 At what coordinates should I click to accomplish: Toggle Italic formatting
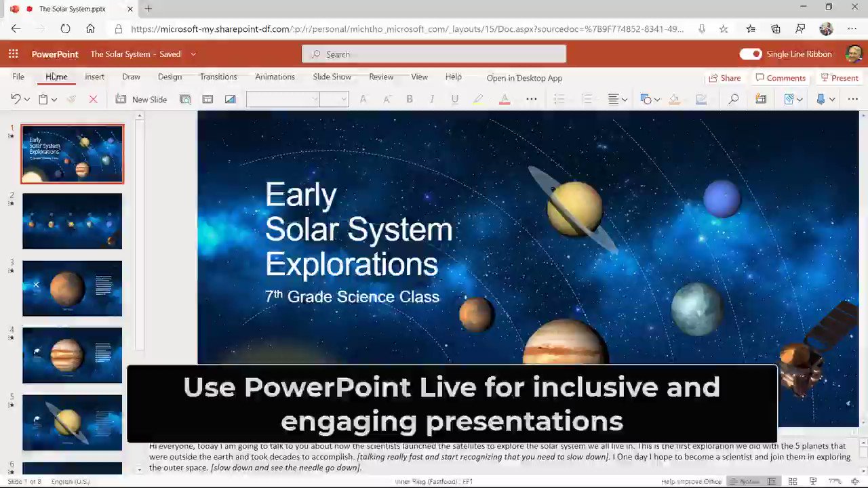click(432, 99)
